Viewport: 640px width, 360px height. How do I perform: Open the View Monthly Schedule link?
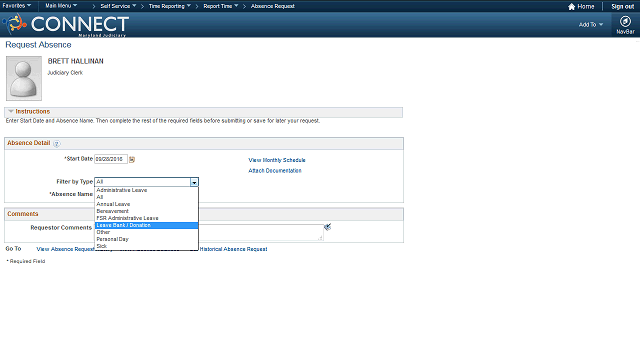tap(277, 160)
